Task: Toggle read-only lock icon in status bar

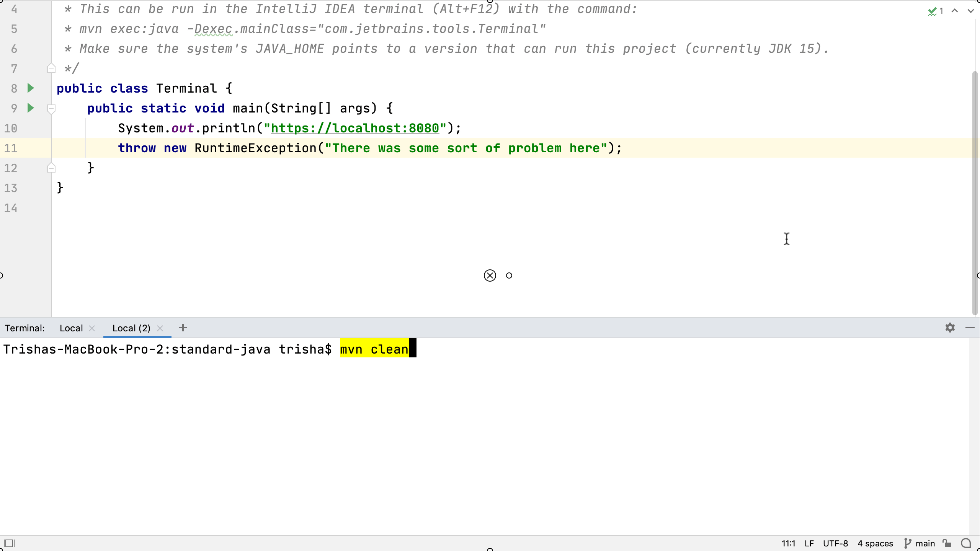Action: pos(947,543)
